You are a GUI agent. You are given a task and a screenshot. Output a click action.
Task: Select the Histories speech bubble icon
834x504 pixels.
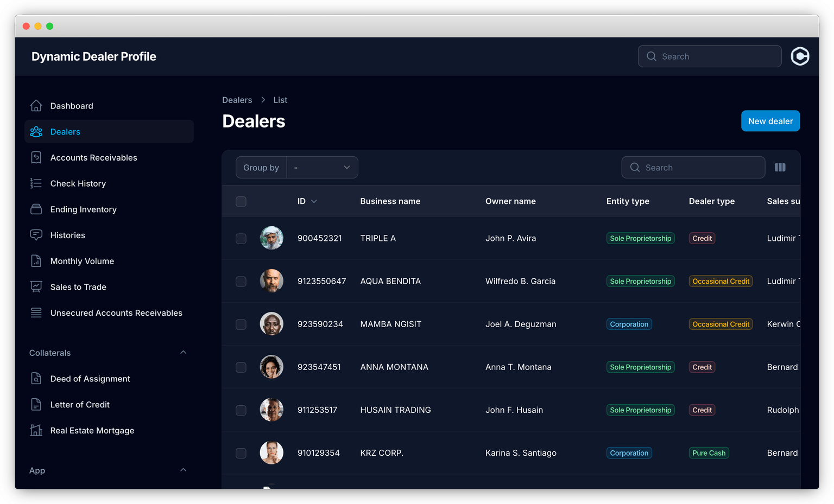pyautogui.click(x=36, y=235)
